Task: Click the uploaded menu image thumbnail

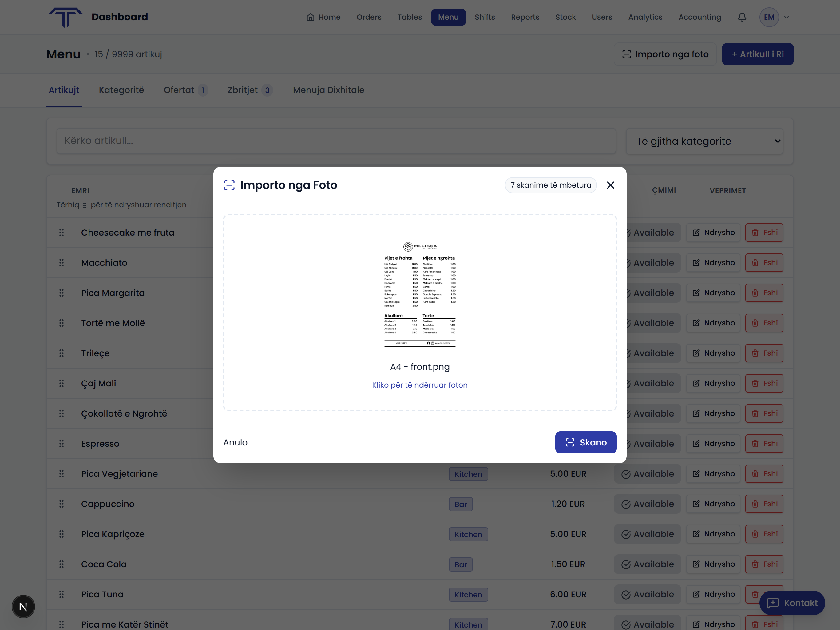Action: (420, 294)
